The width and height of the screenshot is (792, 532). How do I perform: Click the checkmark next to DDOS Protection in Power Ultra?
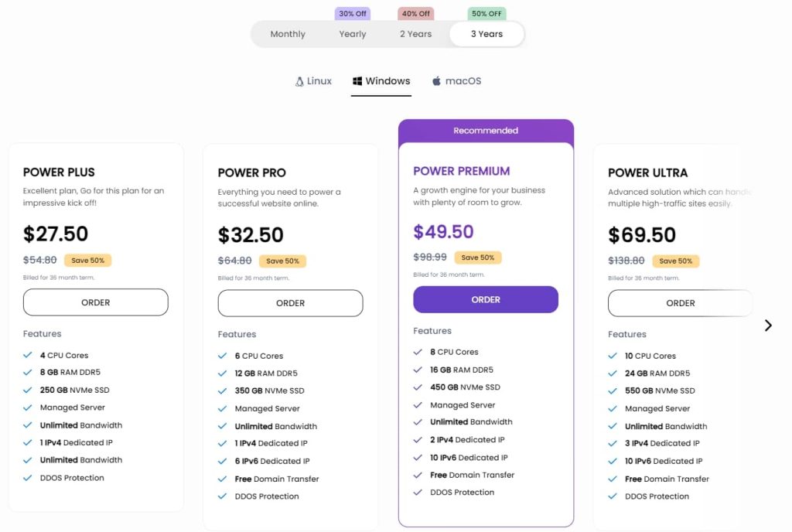click(x=613, y=496)
